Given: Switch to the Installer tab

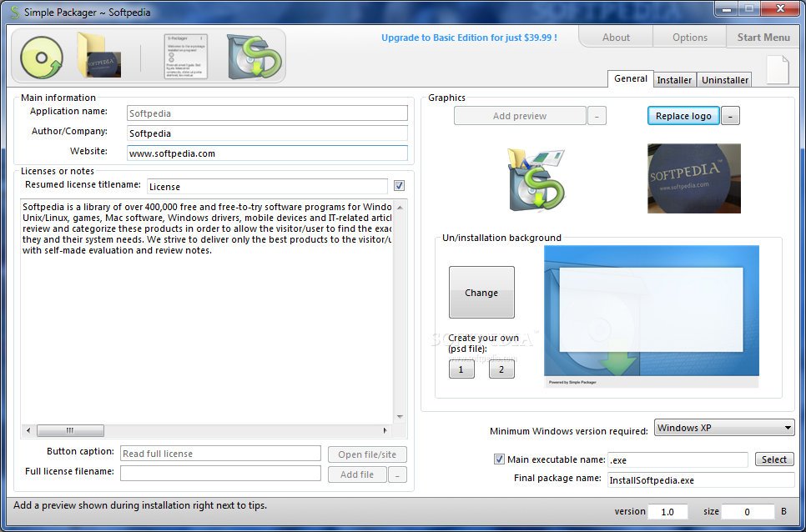Looking at the screenshot, I should 674,80.
